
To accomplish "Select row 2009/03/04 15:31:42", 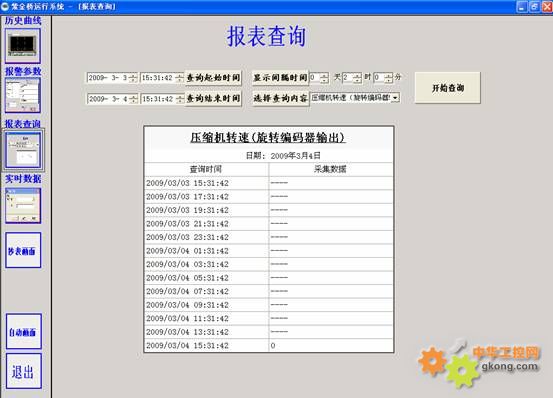I will pyautogui.click(x=269, y=345).
